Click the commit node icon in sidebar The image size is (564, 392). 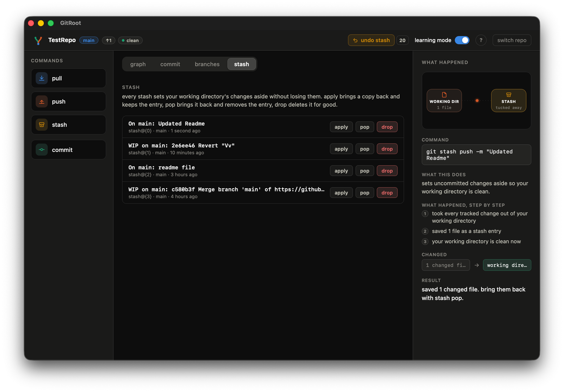(42, 150)
